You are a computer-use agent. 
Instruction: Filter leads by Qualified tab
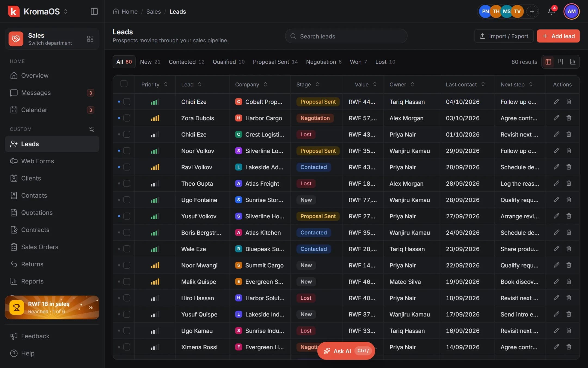(229, 62)
